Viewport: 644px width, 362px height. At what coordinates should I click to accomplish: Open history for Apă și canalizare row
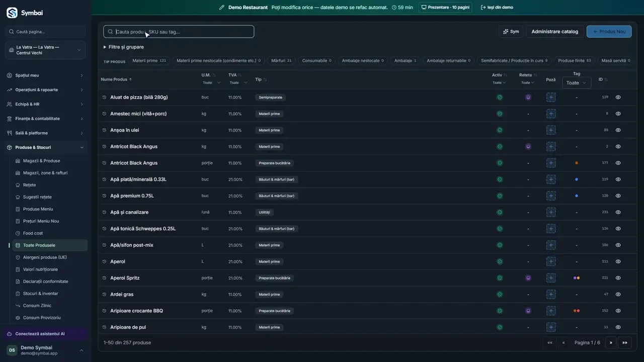pyautogui.click(x=105, y=212)
